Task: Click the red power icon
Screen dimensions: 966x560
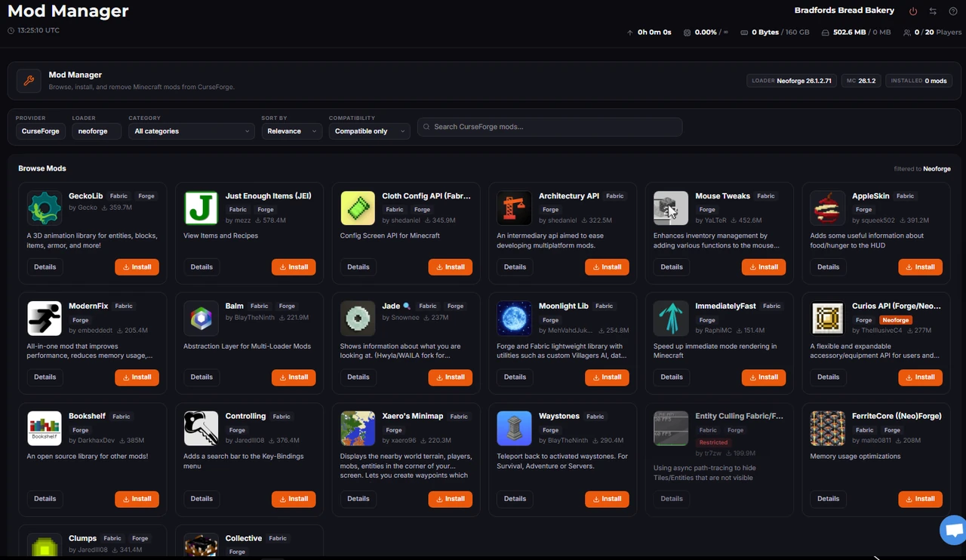Action: [913, 11]
